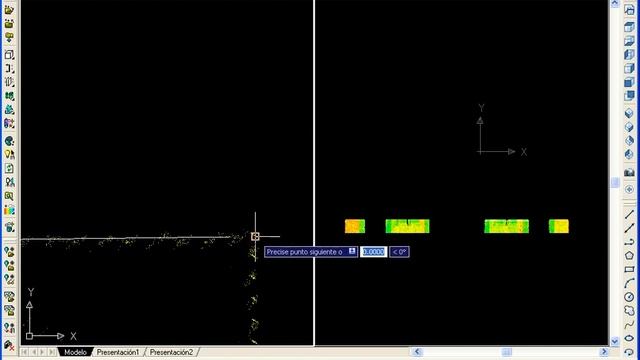640x360 pixels.
Task: Jump to last layout tab arrow
Action: click(x=52, y=352)
